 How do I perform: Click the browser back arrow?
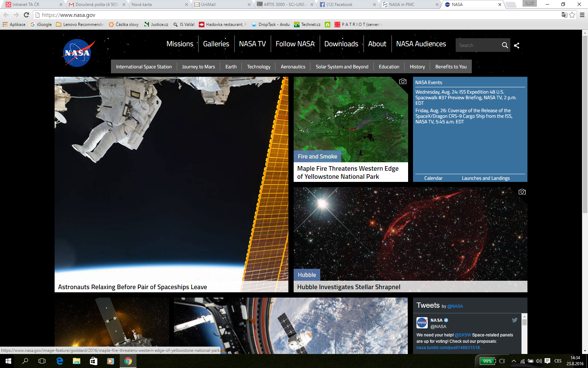pyautogui.click(x=6, y=15)
